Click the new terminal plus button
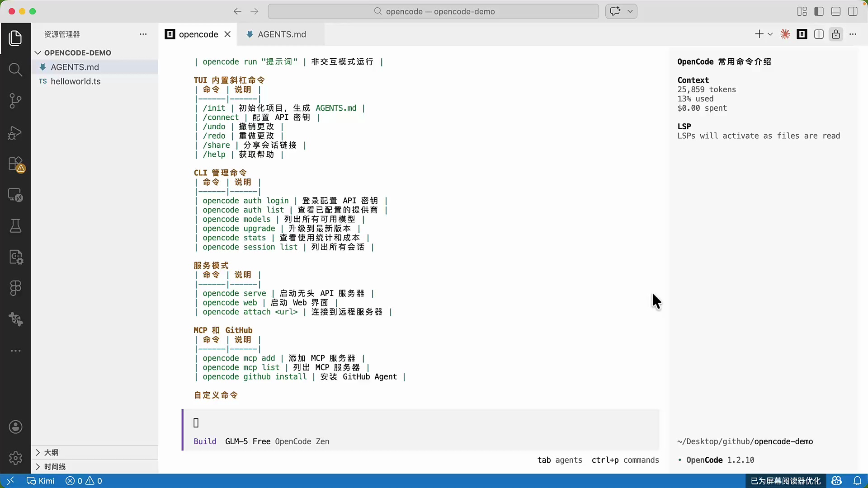Screen dimensions: 868x488 click(x=759, y=34)
